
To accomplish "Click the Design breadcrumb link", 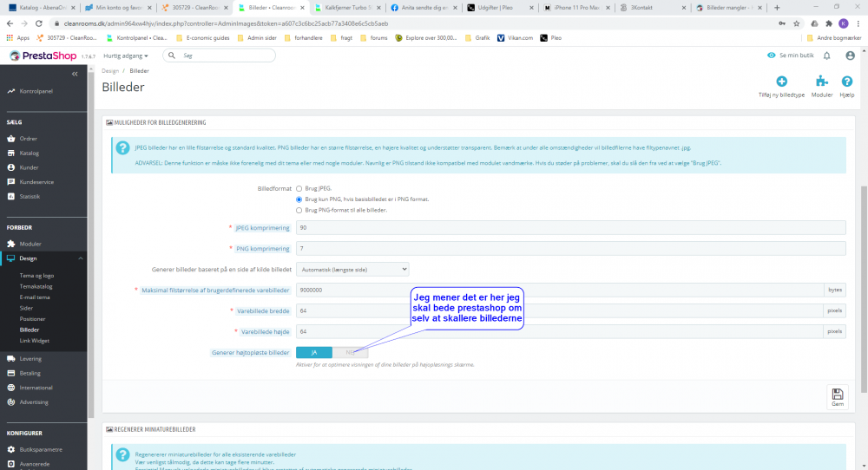I will tap(110, 71).
